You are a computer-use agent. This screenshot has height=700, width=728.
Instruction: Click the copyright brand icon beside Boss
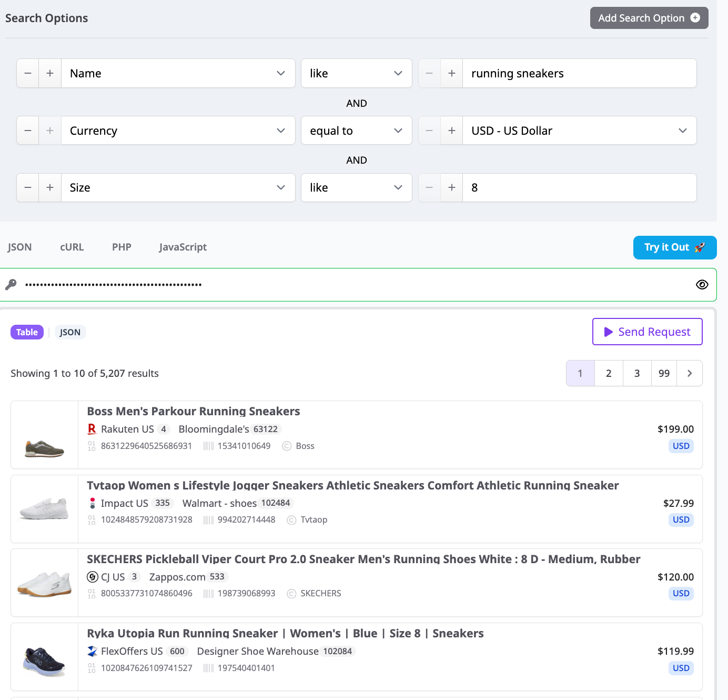287,446
